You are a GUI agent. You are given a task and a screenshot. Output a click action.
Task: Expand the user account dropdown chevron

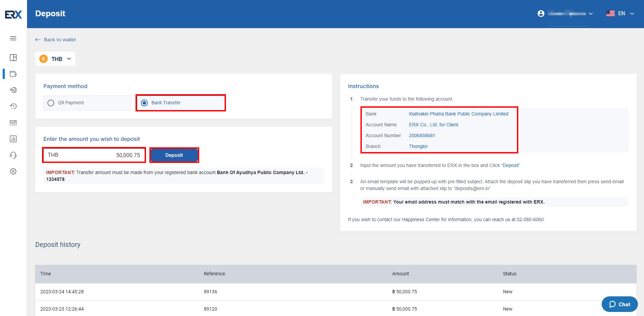[591, 14]
